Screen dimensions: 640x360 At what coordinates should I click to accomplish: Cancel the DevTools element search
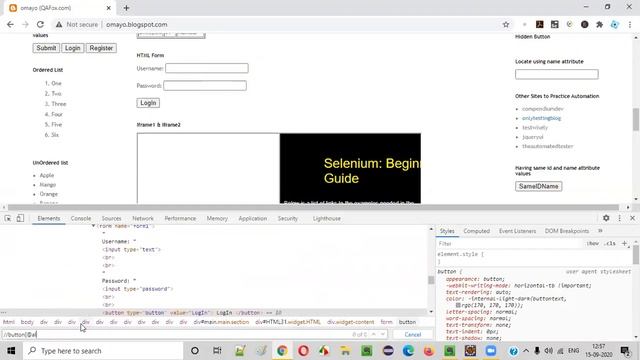(413, 334)
